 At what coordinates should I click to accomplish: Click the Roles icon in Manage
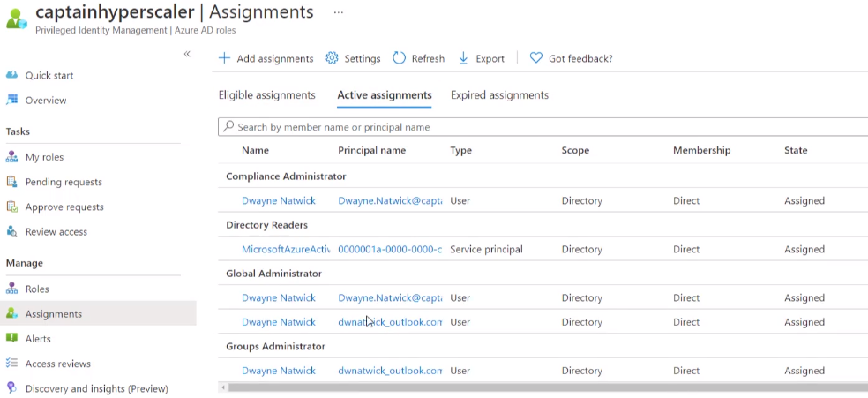pyautogui.click(x=11, y=289)
